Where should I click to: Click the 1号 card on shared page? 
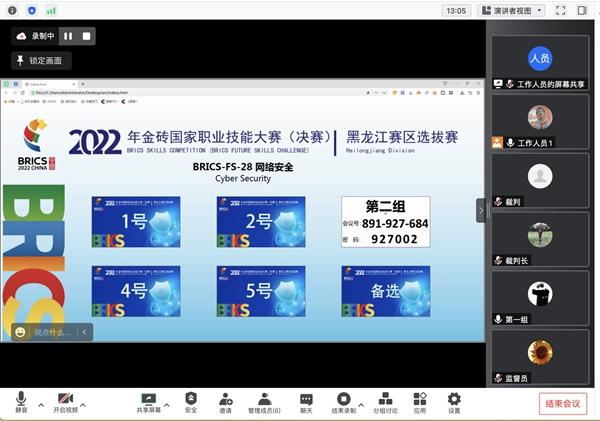click(136, 222)
